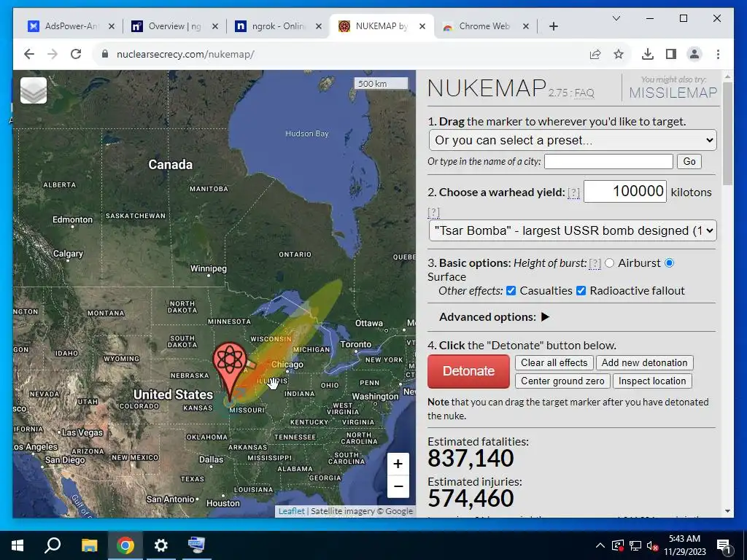Viewport: 747px width, 560px height.
Task: Expand Advanced options triangle
Action: [546, 316]
